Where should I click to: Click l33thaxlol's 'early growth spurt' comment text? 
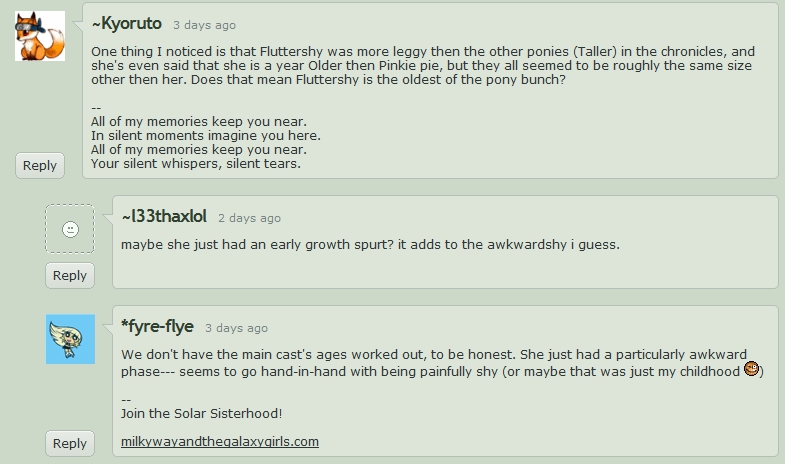(370, 244)
